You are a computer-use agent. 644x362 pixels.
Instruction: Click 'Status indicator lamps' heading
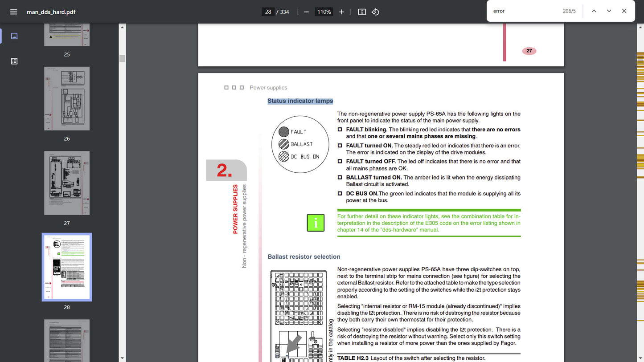(300, 101)
